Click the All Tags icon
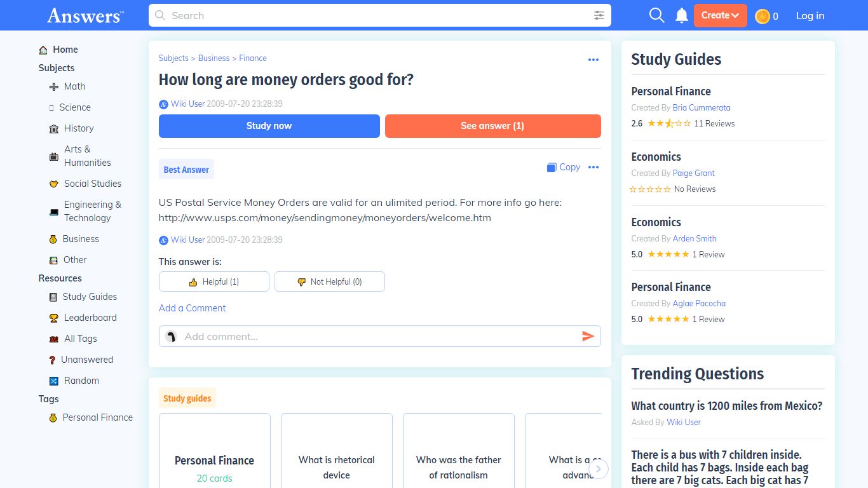The height and width of the screenshot is (488, 868). (54, 339)
